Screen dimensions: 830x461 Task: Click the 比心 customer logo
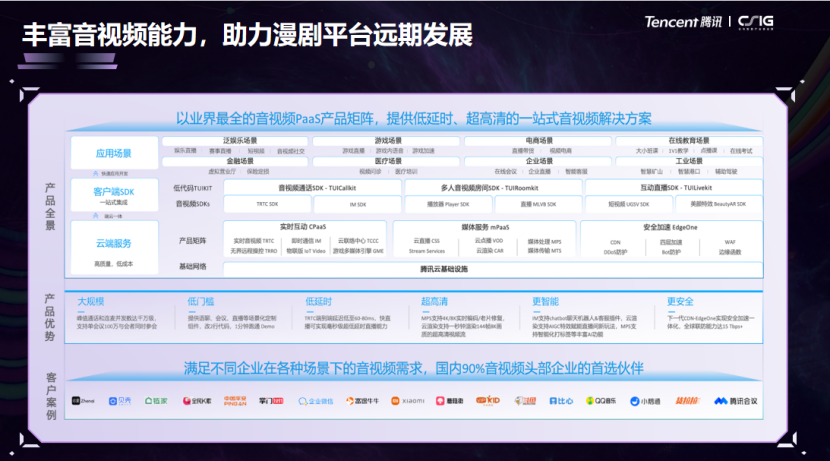[561, 401]
